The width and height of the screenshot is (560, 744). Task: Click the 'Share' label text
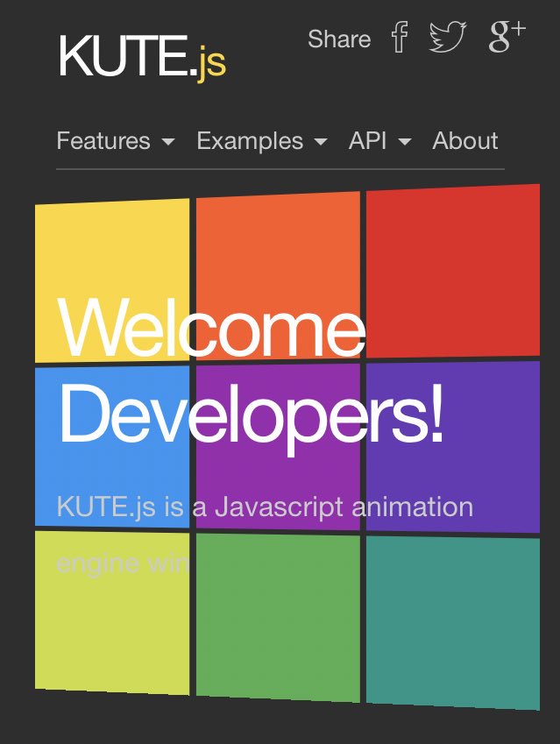(x=339, y=39)
